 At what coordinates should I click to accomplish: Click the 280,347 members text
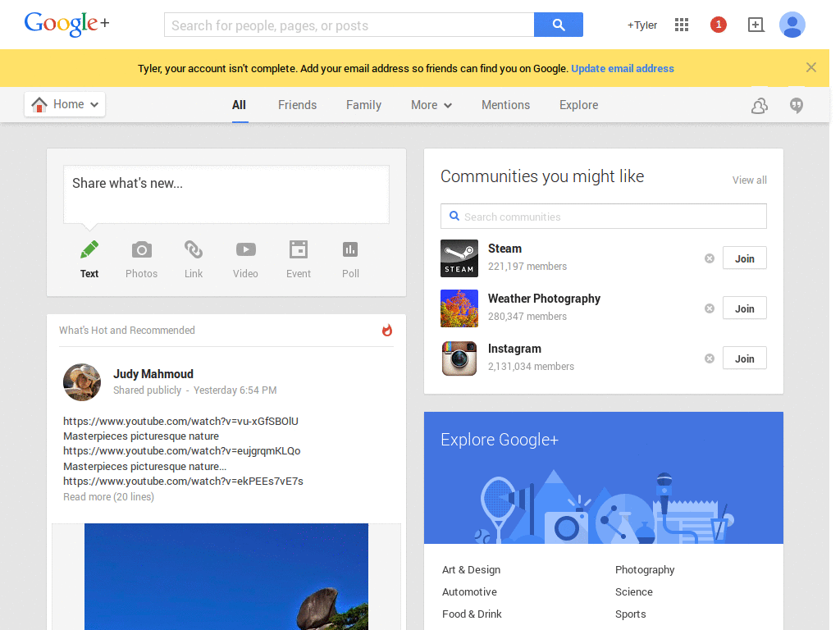point(527,316)
